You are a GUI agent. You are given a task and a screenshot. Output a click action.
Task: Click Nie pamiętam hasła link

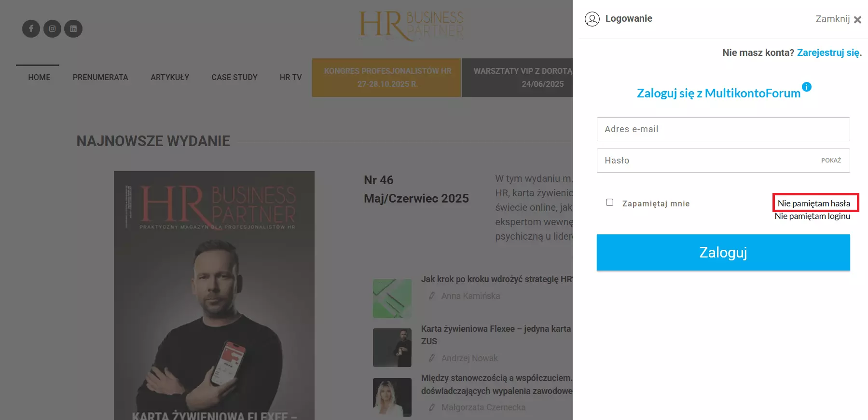coord(814,203)
